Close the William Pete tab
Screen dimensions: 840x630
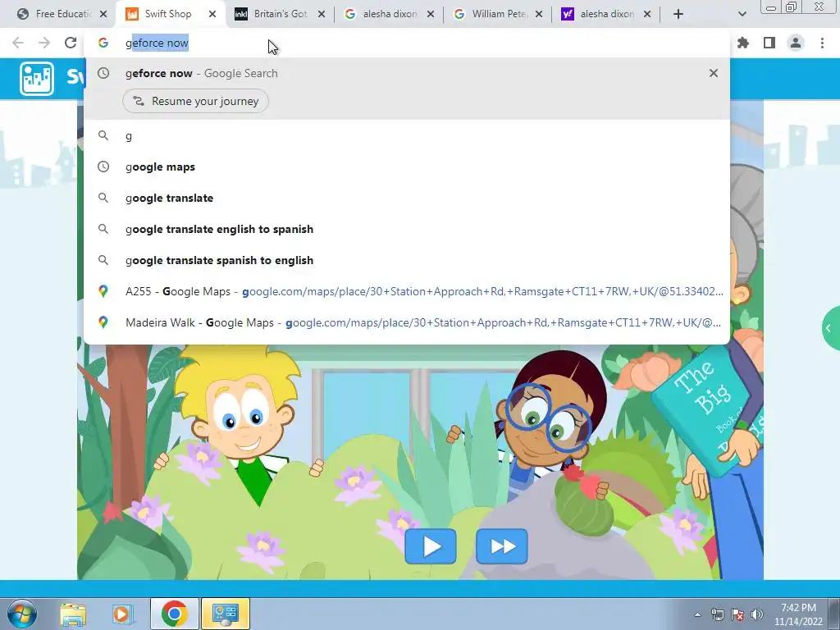539,15
